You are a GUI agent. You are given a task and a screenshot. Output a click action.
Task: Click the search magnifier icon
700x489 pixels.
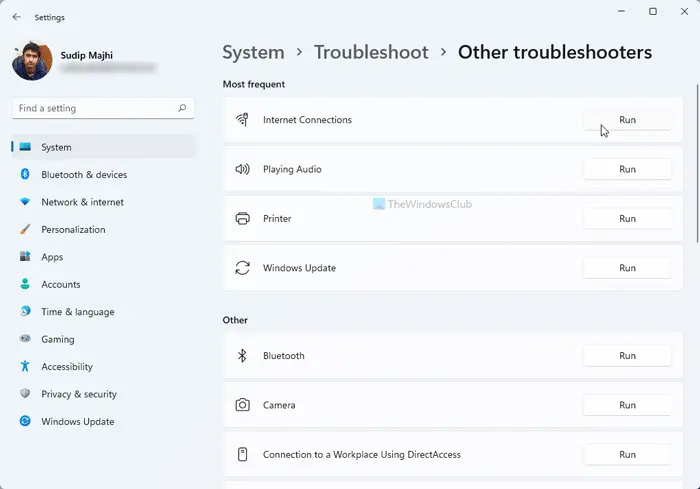pyautogui.click(x=182, y=108)
